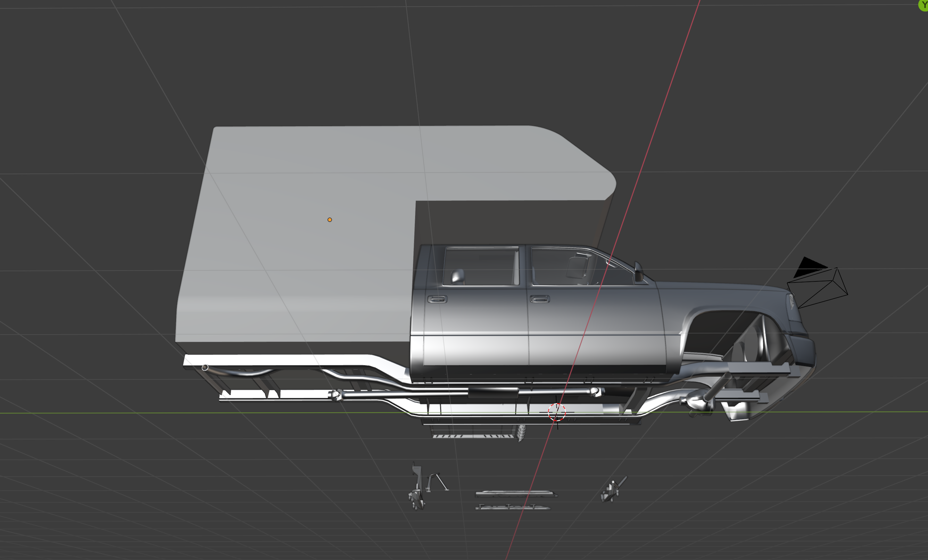This screenshot has height=560, width=928.
Task: Click the truck's rear door handle
Action: click(437, 299)
